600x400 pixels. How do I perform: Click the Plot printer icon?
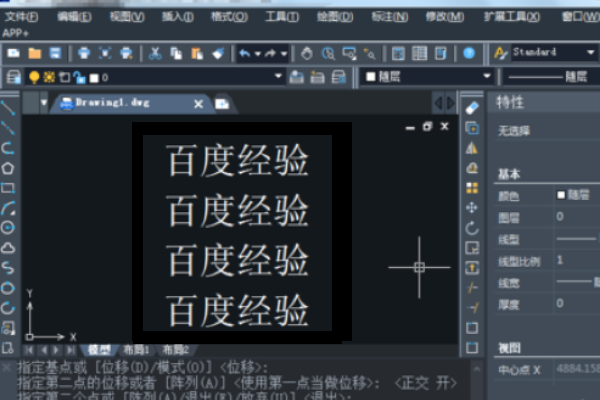[84, 53]
